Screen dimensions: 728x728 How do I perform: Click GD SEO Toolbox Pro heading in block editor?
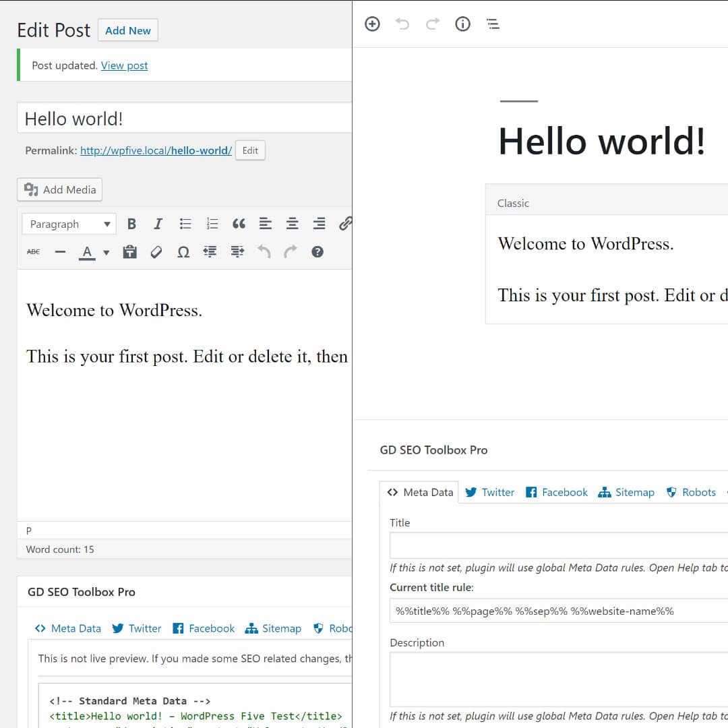click(x=433, y=450)
